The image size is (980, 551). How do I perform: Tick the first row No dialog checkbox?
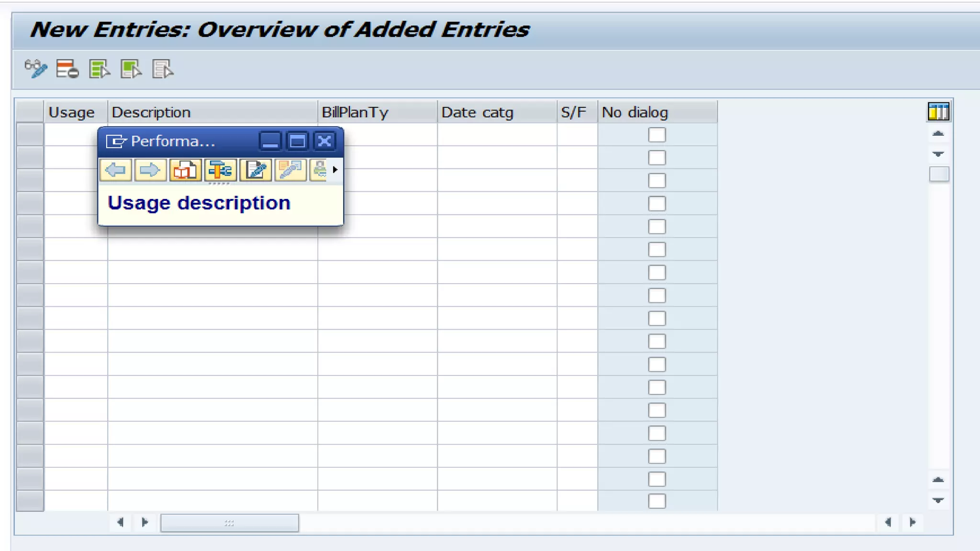[x=657, y=135]
